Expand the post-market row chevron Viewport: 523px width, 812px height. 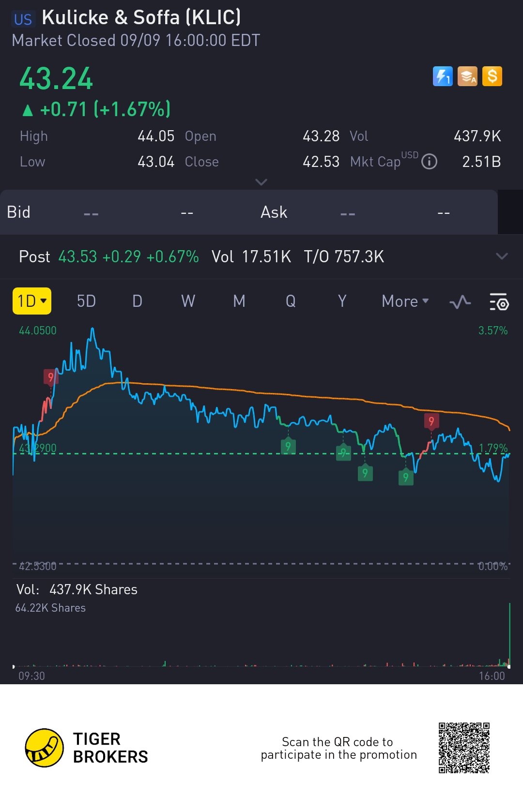click(502, 256)
